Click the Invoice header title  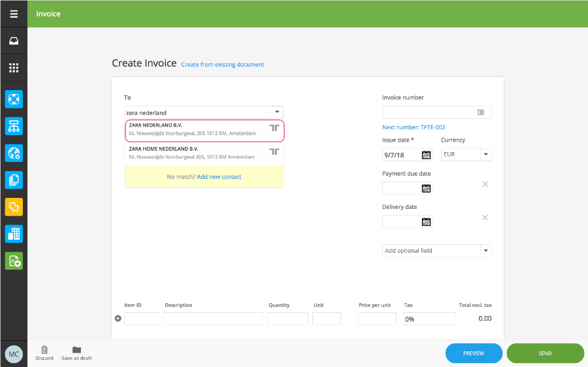48,14
